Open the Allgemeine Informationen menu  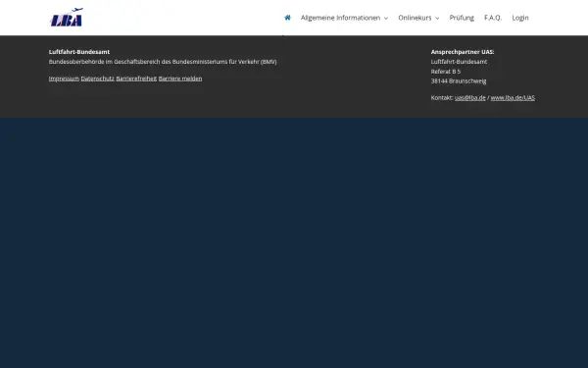coord(340,18)
